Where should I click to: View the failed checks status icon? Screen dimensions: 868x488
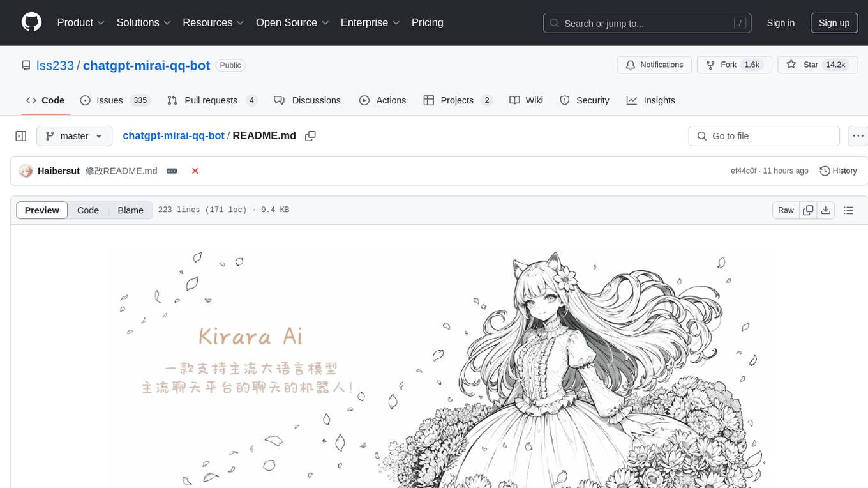pyautogui.click(x=195, y=171)
